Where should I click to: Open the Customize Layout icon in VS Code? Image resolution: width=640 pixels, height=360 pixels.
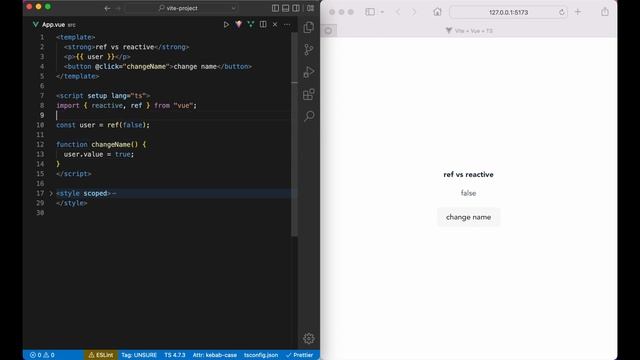(311, 8)
